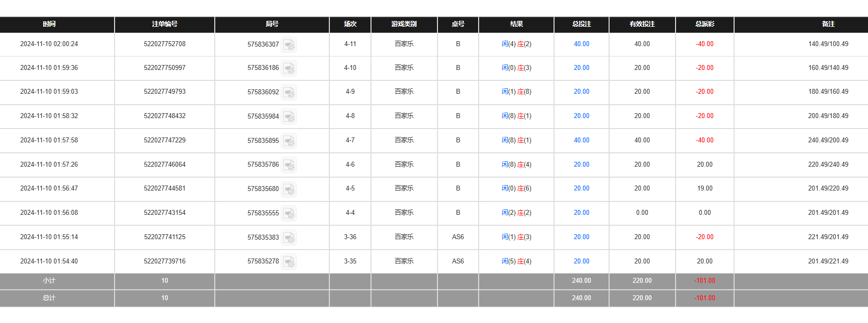Open video replay for round 575836307

(289, 45)
